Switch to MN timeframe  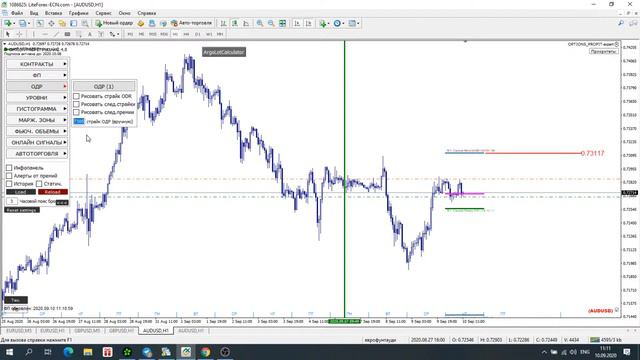(220, 34)
